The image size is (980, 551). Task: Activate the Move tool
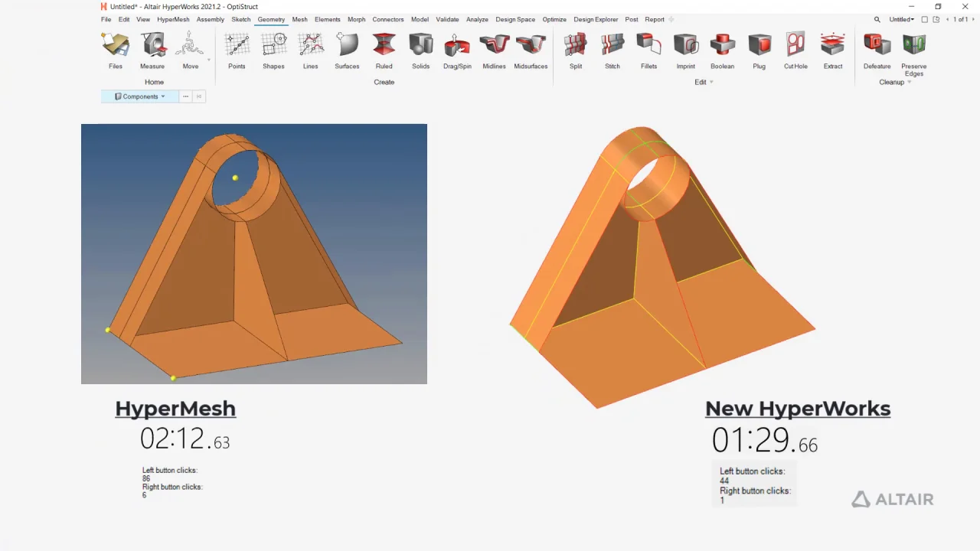tap(190, 51)
